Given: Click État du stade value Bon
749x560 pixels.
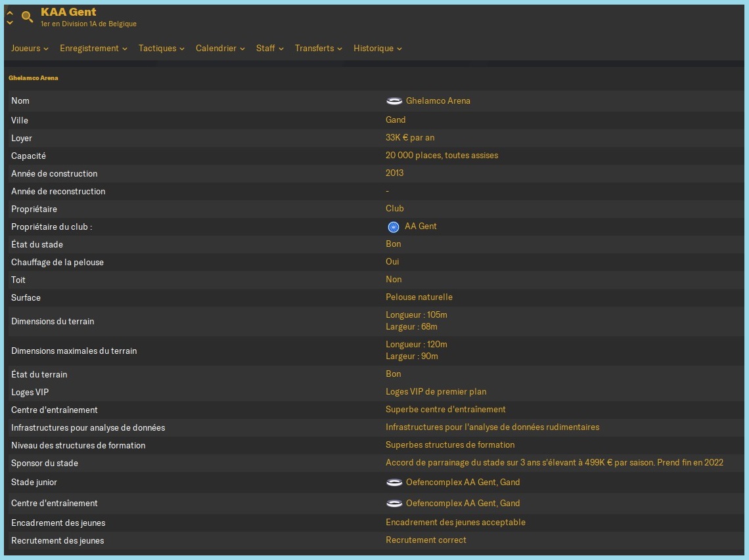Looking at the screenshot, I should 393,244.
